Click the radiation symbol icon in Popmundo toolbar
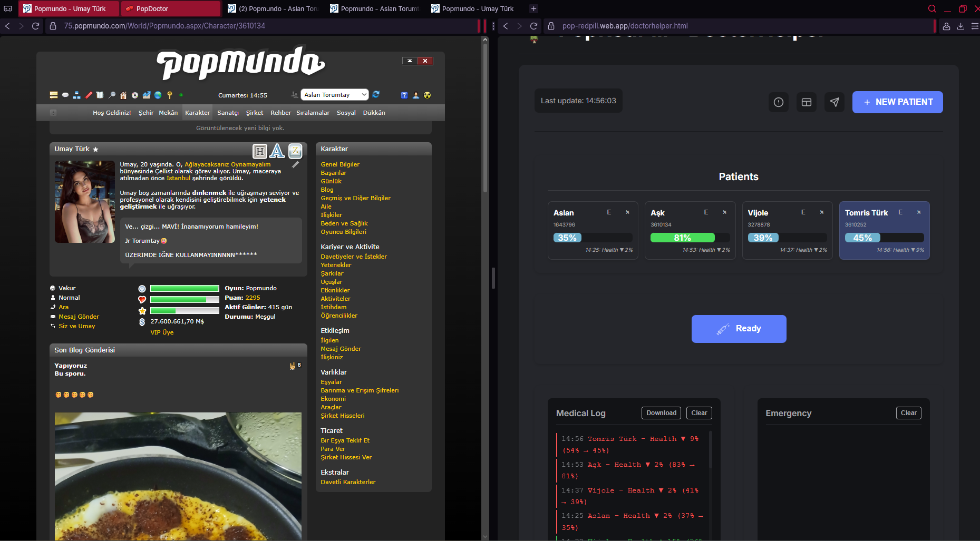Image resolution: width=980 pixels, height=541 pixels. pyautogui.click(x=428, y=95)
